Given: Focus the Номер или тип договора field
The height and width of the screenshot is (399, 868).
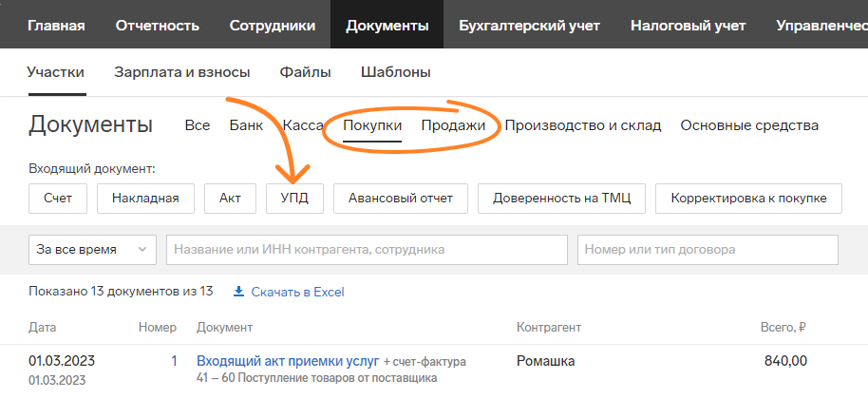Looking at the screenshot, I should pos(708,250).
